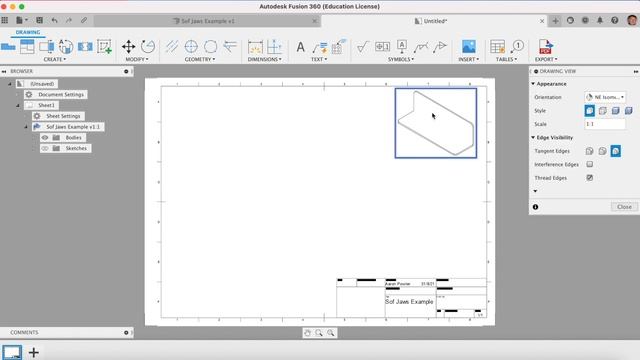Click the Insert Image icon
This screenshot has width=640, height=360.
coord(469,47)
